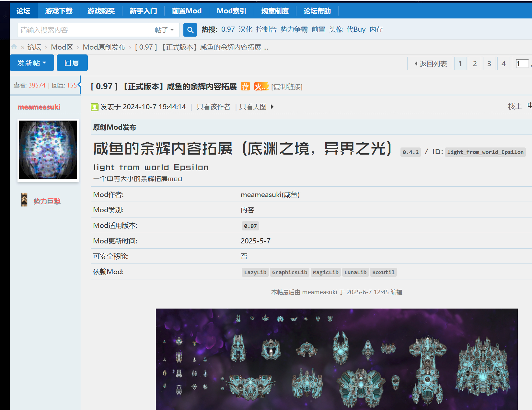
Task: Open the 前置Mod menu item
Action: click(x=187, y=11)
